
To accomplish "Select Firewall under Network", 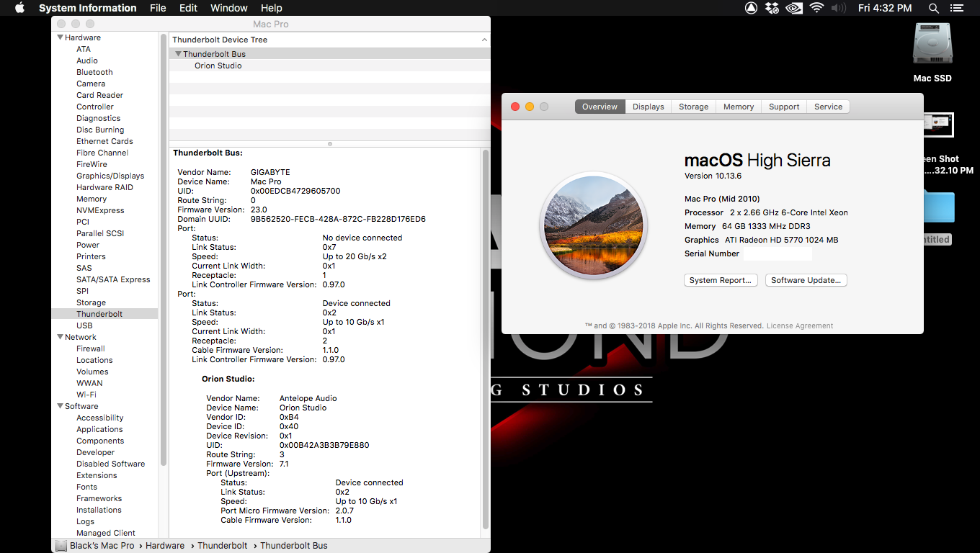I will click(91, 349).
